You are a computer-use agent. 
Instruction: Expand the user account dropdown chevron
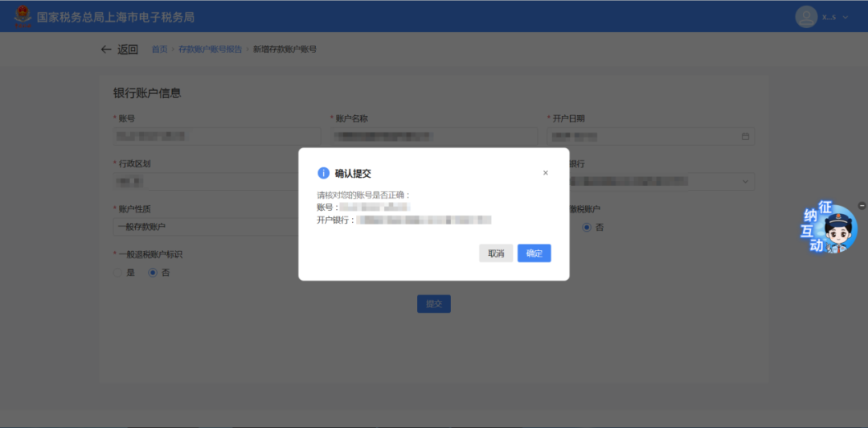click(845, 17)
